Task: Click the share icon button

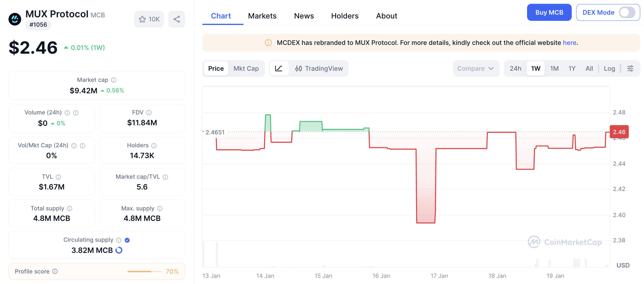Action: 177,19
